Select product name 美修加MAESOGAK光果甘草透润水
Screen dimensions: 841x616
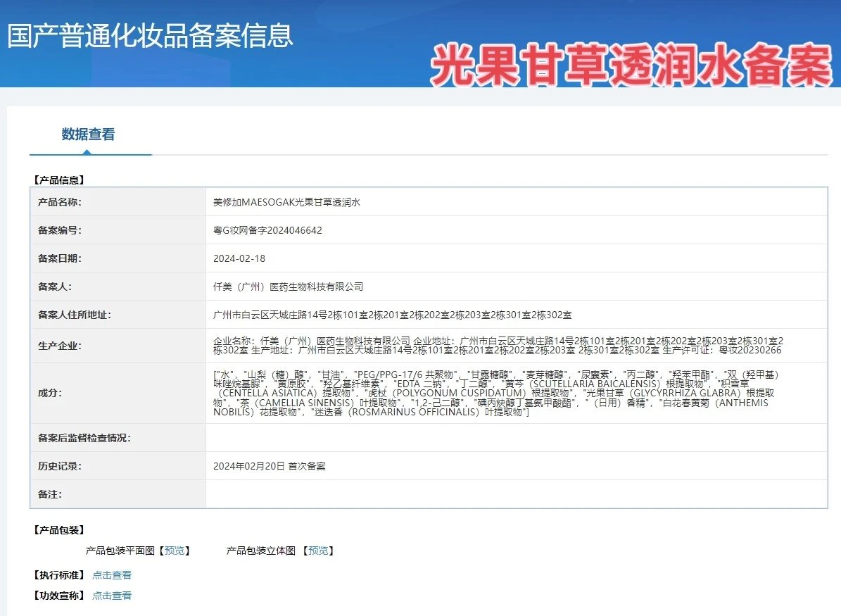click(287, 202)
